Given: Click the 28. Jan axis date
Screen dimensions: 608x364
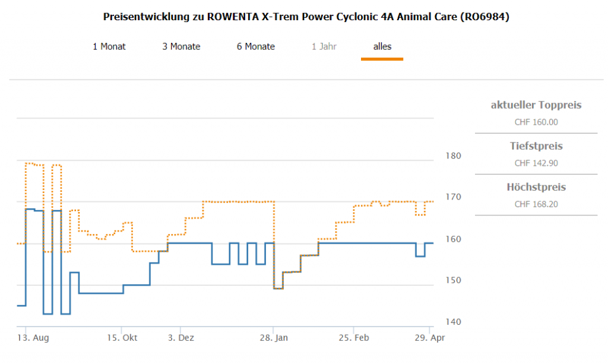Looking at the screenshot, I should [273, 337].
